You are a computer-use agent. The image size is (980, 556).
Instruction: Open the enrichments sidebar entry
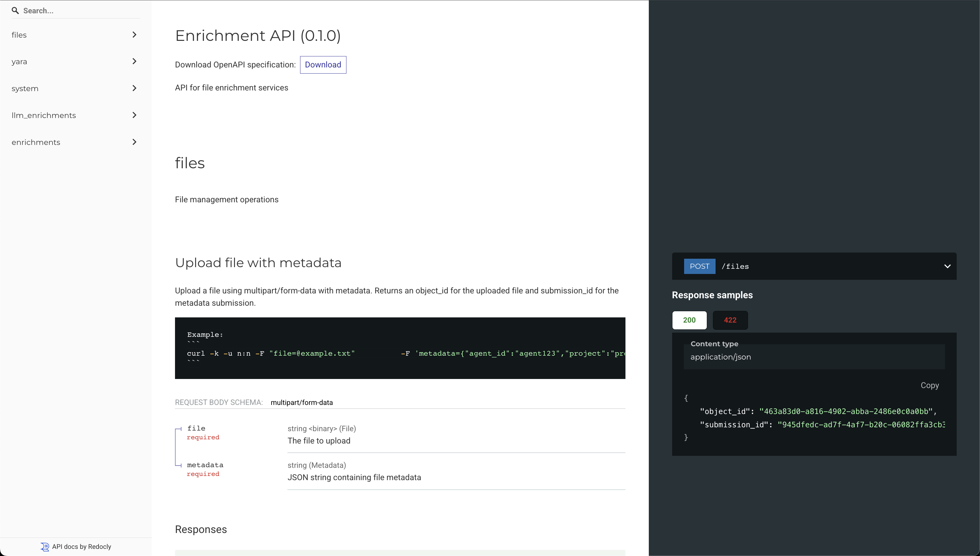pyautogui.click(x=36, y=142)
